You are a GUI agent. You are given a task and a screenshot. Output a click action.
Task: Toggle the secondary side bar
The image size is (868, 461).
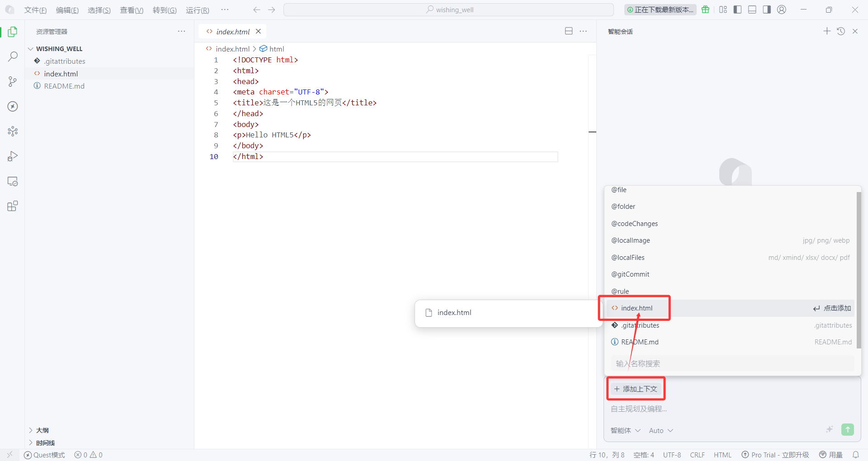click(767, 9)
